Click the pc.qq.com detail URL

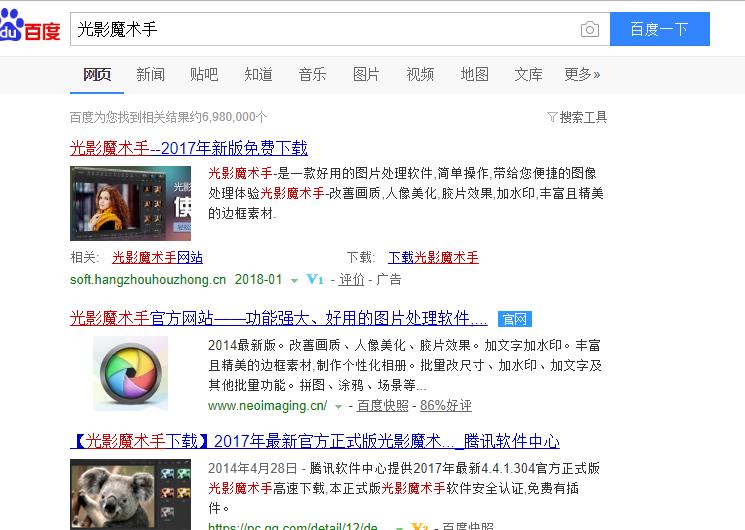point(293,526)
